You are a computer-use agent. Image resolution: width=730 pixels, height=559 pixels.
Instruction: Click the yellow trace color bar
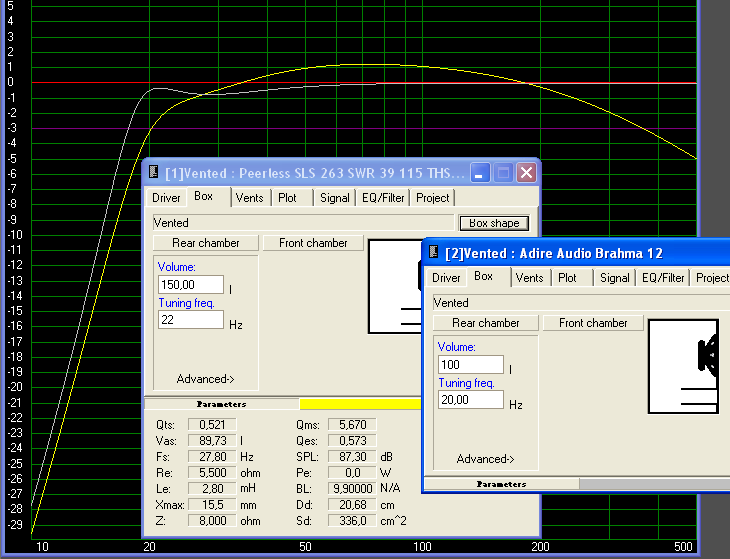pos(360,404)
